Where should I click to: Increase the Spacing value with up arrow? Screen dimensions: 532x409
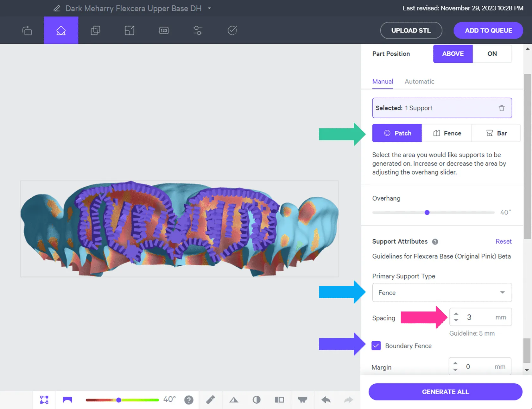point(456,314)
